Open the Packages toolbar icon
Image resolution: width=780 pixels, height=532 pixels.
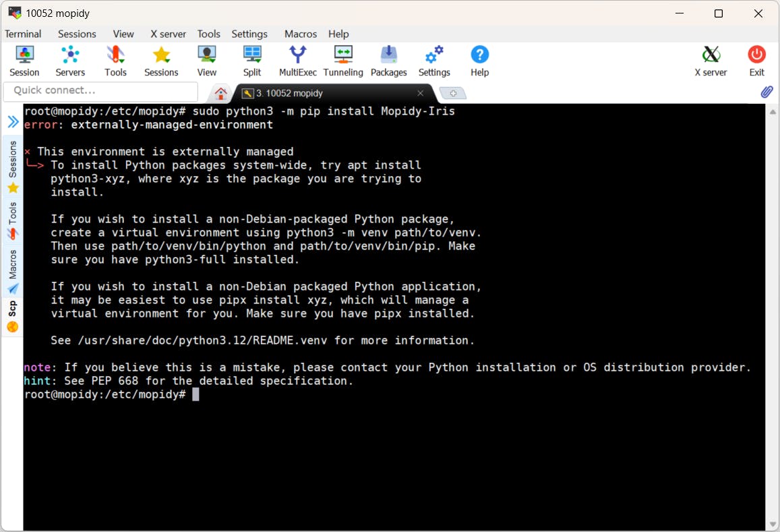[388, 61]
